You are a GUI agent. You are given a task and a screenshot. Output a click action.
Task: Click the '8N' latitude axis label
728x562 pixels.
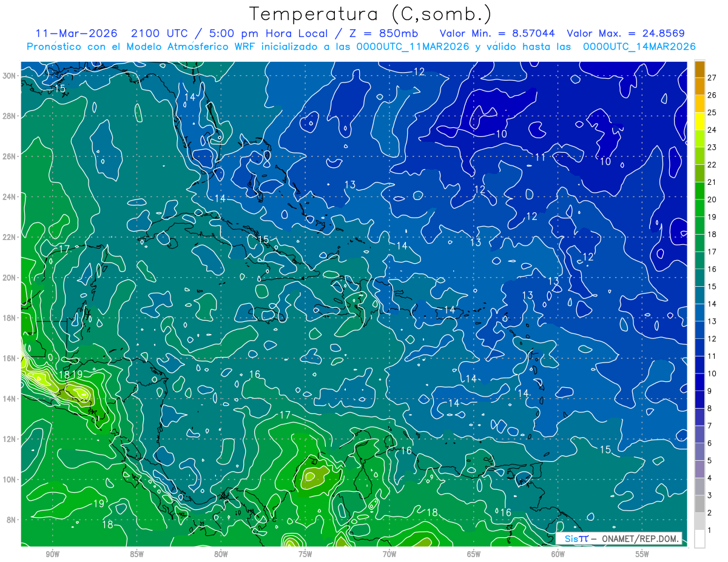click(11, 520)
